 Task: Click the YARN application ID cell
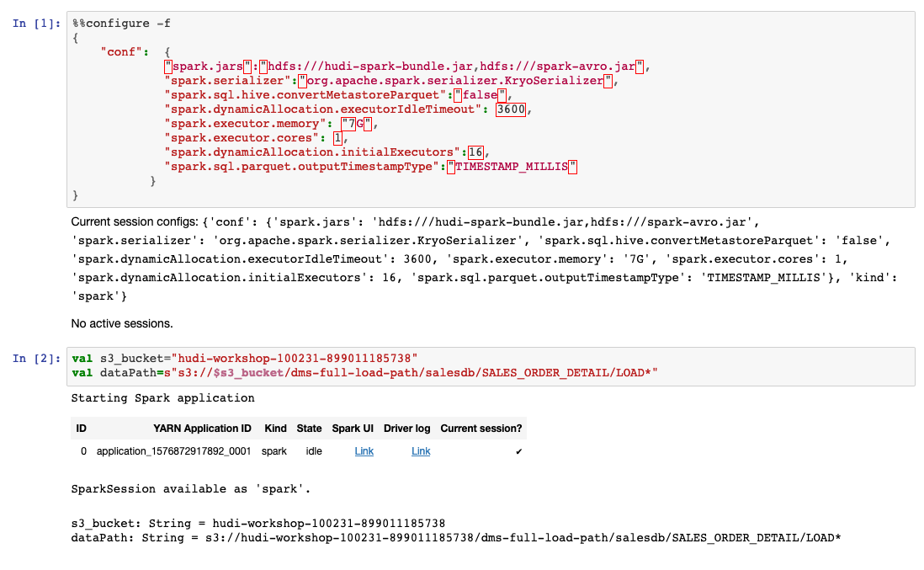(x=174, y=451)
